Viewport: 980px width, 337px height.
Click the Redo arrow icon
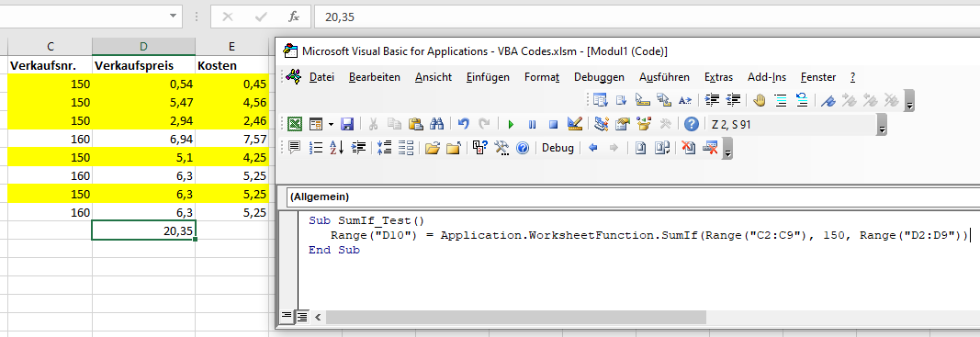[x=484, y=124]
